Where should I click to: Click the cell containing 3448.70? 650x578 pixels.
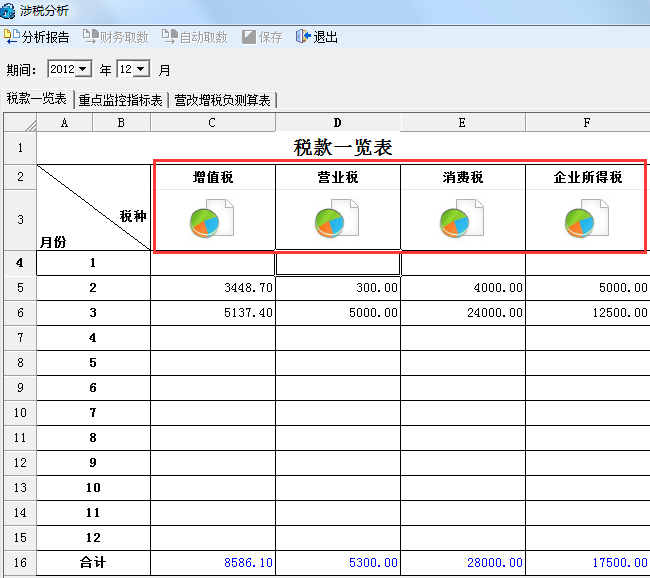pos(213,288)
